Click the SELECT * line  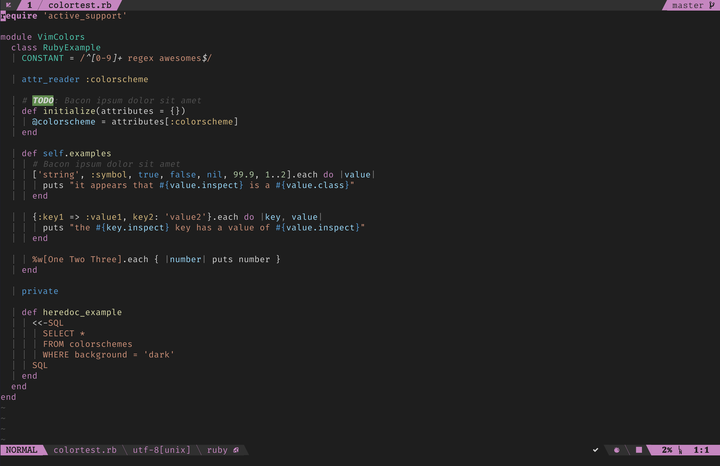point(64,333)
